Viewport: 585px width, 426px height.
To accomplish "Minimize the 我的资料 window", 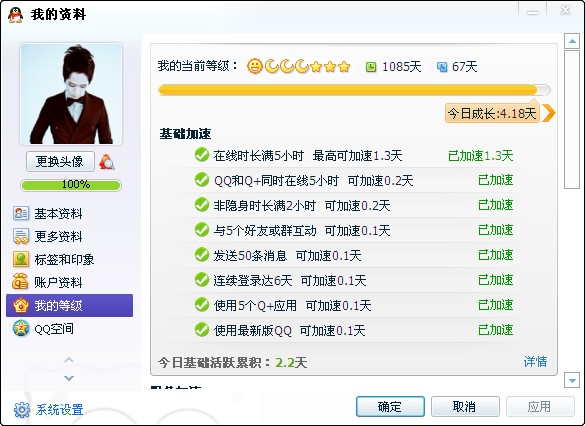I will pyautogui.click(x=533, y=13).
